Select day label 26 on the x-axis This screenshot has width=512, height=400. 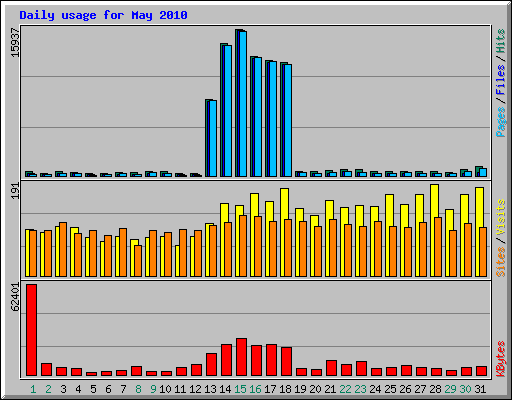click(x=405, y=389)
